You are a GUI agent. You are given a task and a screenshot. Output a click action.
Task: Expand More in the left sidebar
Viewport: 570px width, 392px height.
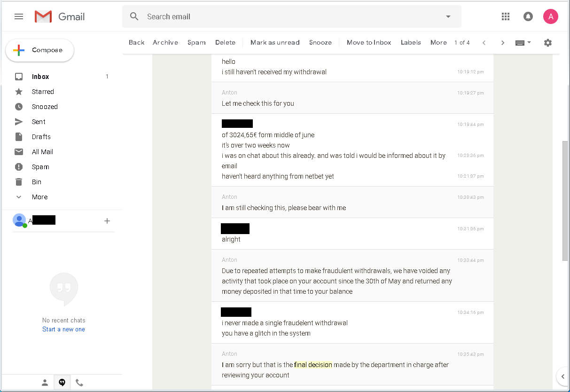coord(39,197)
